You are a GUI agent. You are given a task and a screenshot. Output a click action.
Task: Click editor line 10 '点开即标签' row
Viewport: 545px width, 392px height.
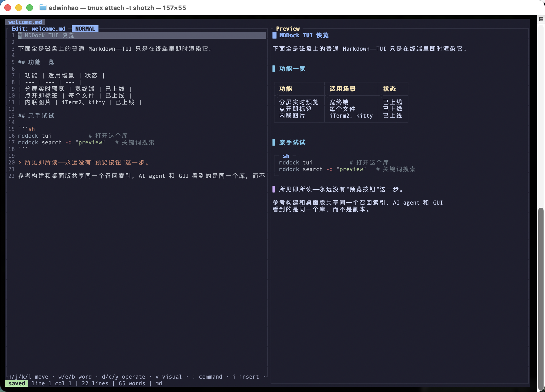click(x=75, y=96)
